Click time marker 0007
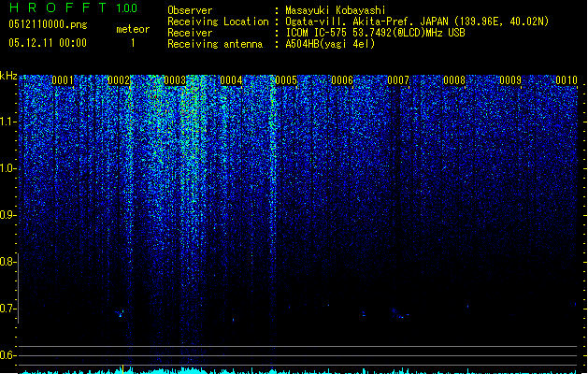Image resolution: width=588 pixels, height=374 pixels. pyautogui.click(x=398, y=80)
